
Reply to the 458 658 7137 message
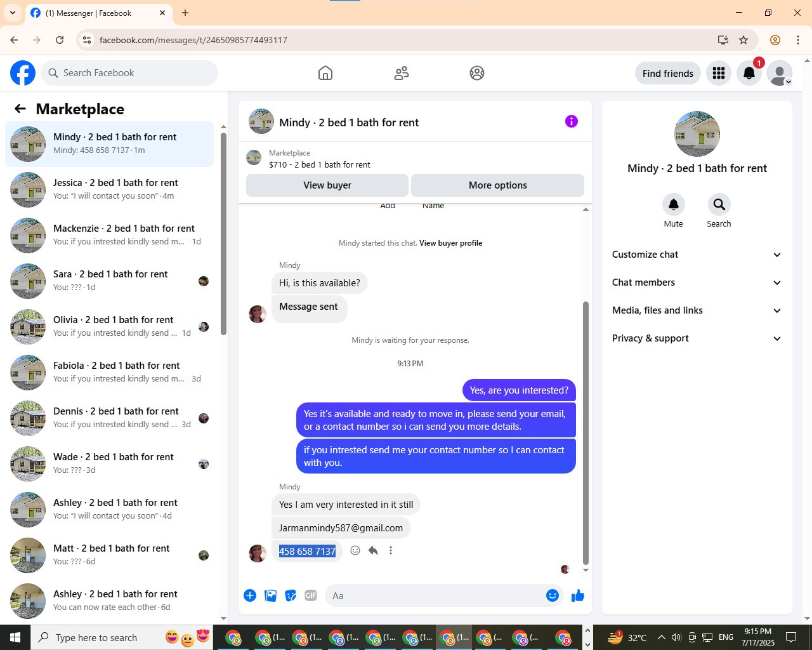373,550
